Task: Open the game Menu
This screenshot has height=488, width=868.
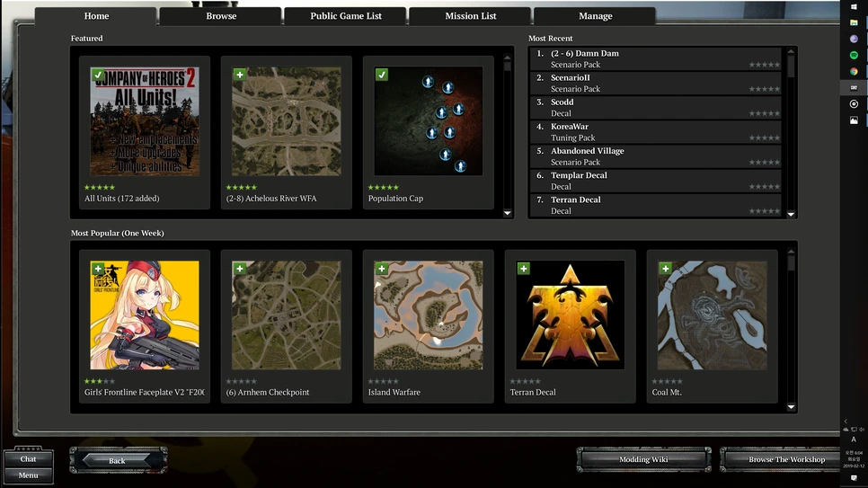Action: (x=28, y=475)
